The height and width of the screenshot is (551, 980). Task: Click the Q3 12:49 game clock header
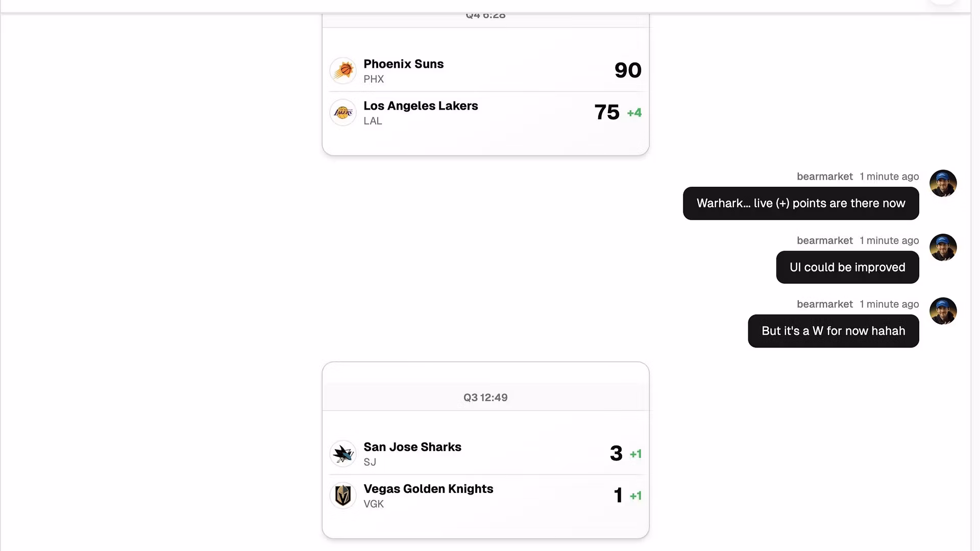[485, 397]
